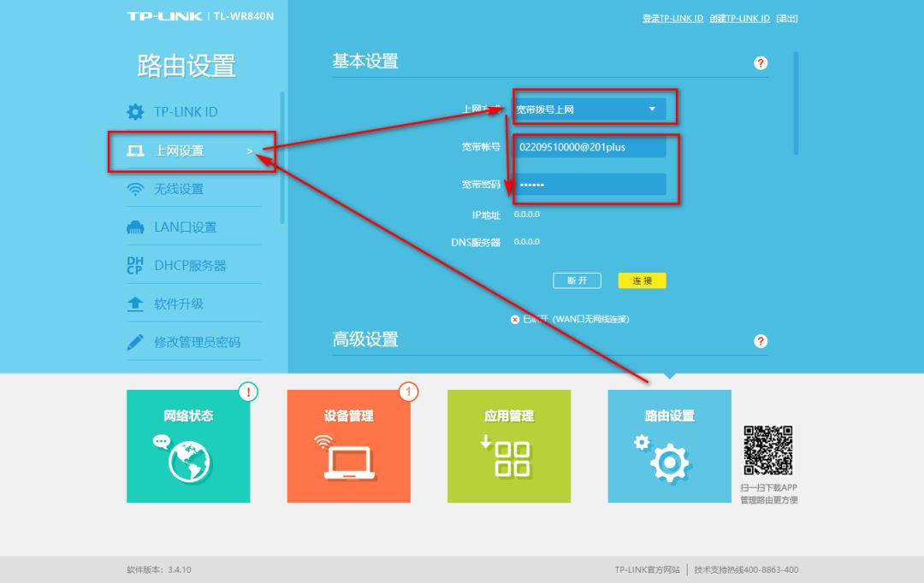Click the QR code for app download
The height and width of the screenshot is (583, 924).
(x=767, y=450)
